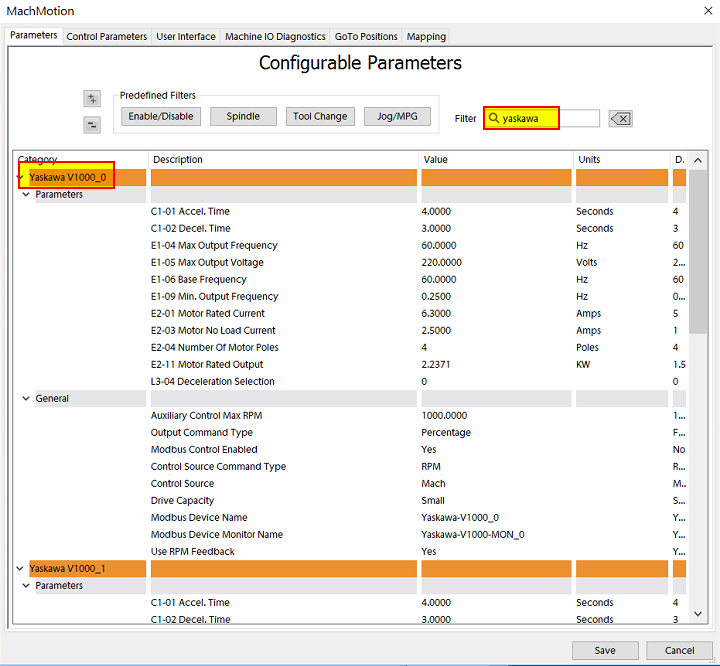720x666 pixels.
Task: Click the scrollbar up arrow
Action: click(698, 160)
